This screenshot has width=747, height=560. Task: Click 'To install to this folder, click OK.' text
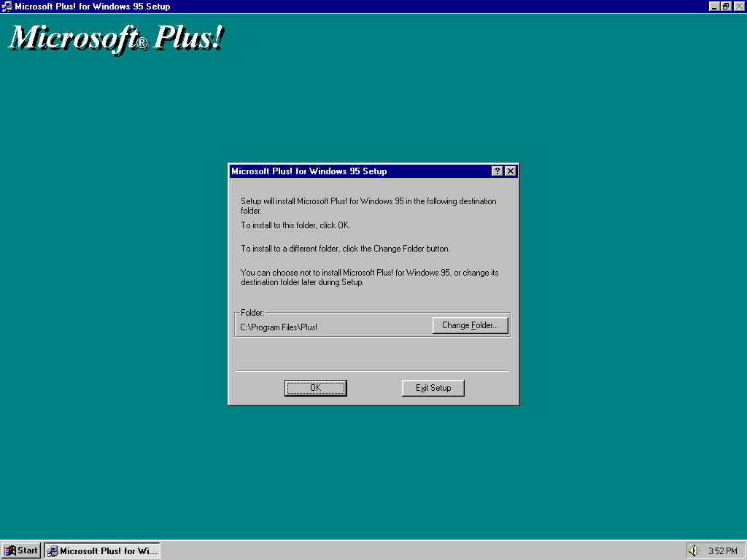pos(295,225)
